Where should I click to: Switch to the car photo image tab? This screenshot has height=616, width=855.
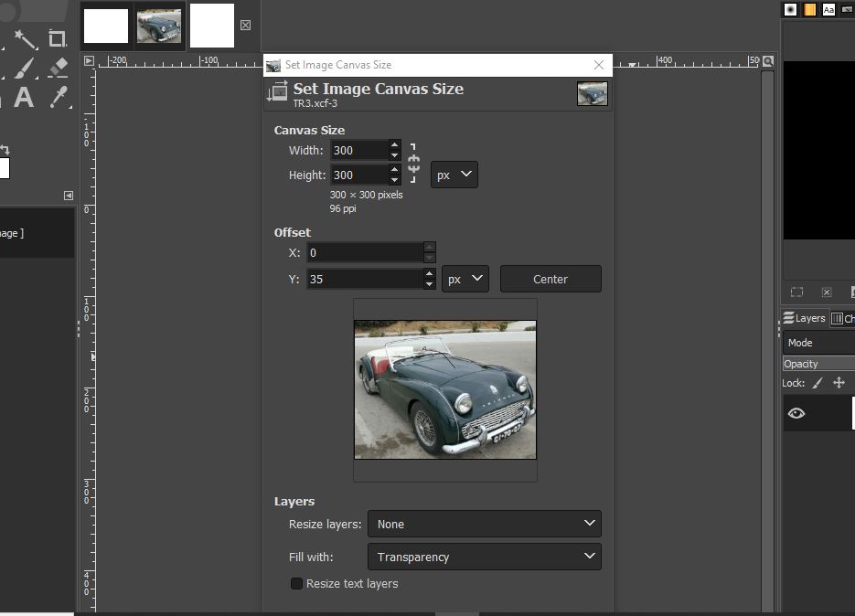pyautogui.click(x=159, y=26)
